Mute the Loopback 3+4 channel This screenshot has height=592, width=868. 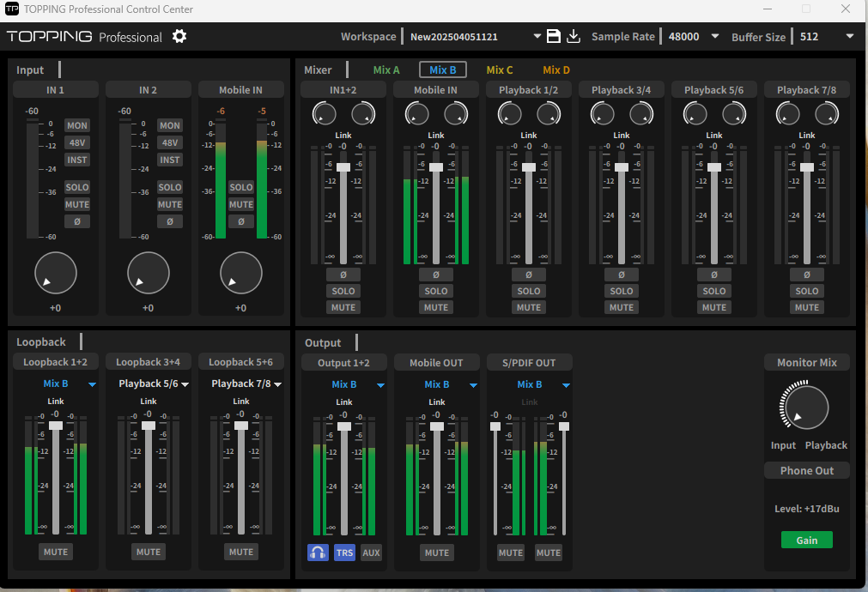(148, 552)
